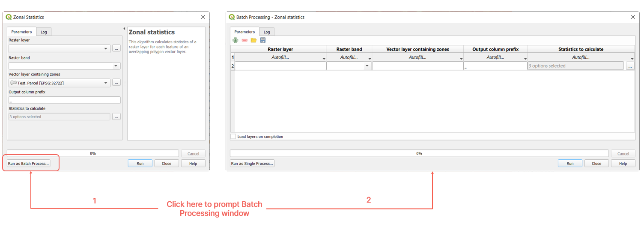The image size is (644, 230).
Task: Click the green plus add row icon
Action: [x=235, y=40]
